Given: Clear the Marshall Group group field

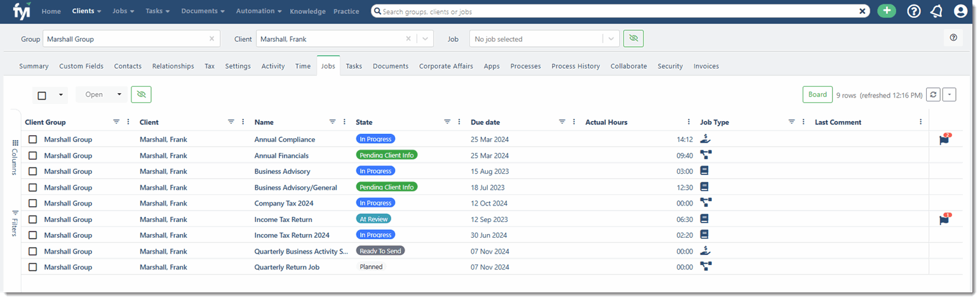Looking at the screenshot, I should (211, 39).
